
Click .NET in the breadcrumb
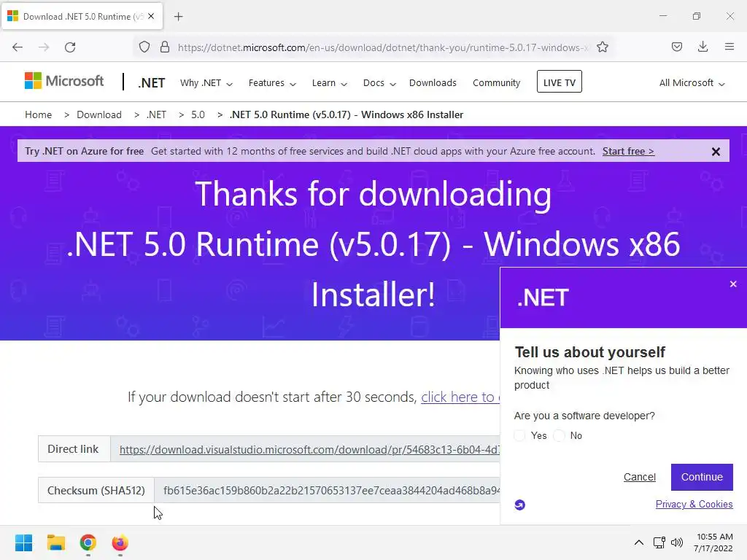click(x=156, y=114)
